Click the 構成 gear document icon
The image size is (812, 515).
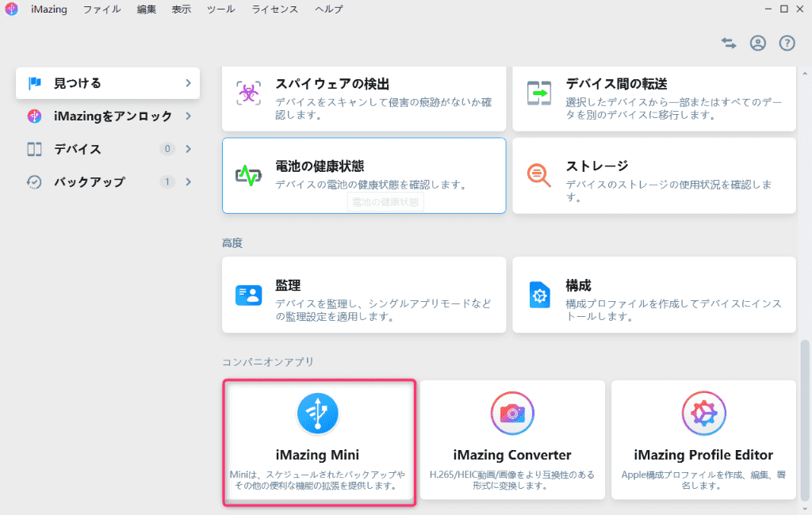pyautogui.click(x=539, y=295)
